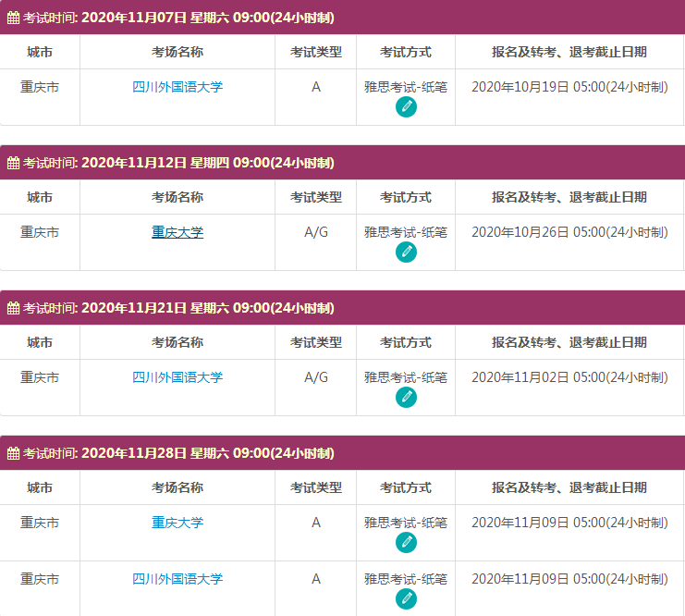This screenshot has width=685, height=616.
Task: Click calendar icon in 11月07日 header
Action: pyautogui.click(x=13, y=18)
